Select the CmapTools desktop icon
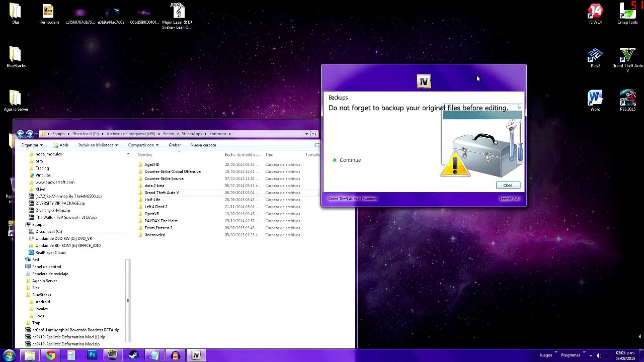The image size is (644, 362). point(627,14)
